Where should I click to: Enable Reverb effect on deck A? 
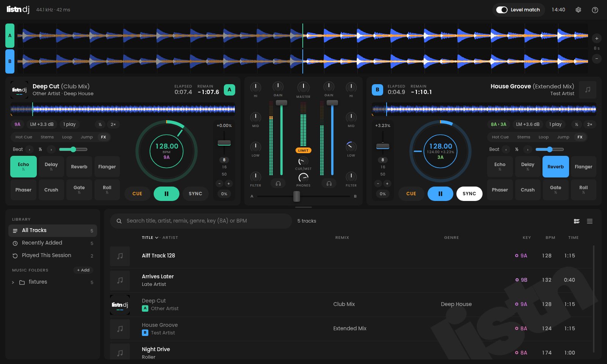(79, 166)
